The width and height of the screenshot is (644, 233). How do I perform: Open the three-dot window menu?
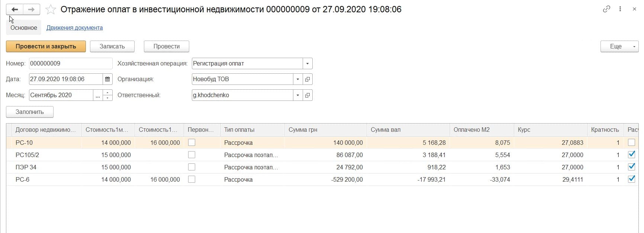(620, 9)
